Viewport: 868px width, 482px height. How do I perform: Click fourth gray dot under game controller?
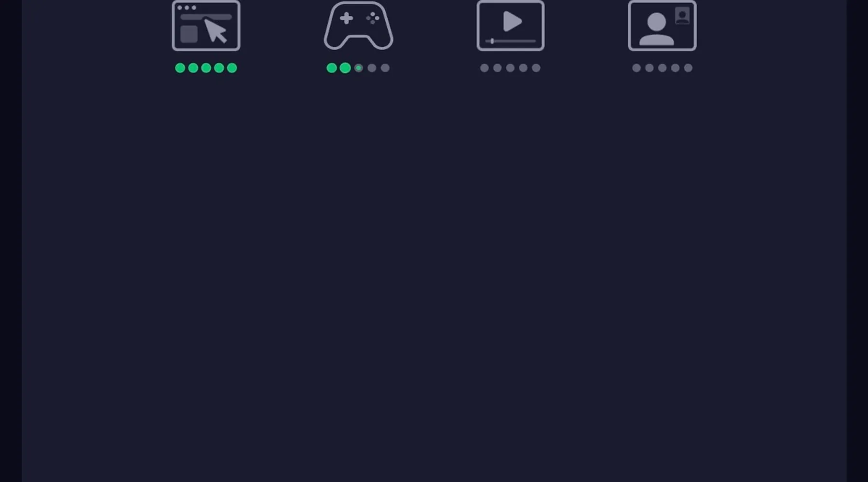tap(372, 68)
